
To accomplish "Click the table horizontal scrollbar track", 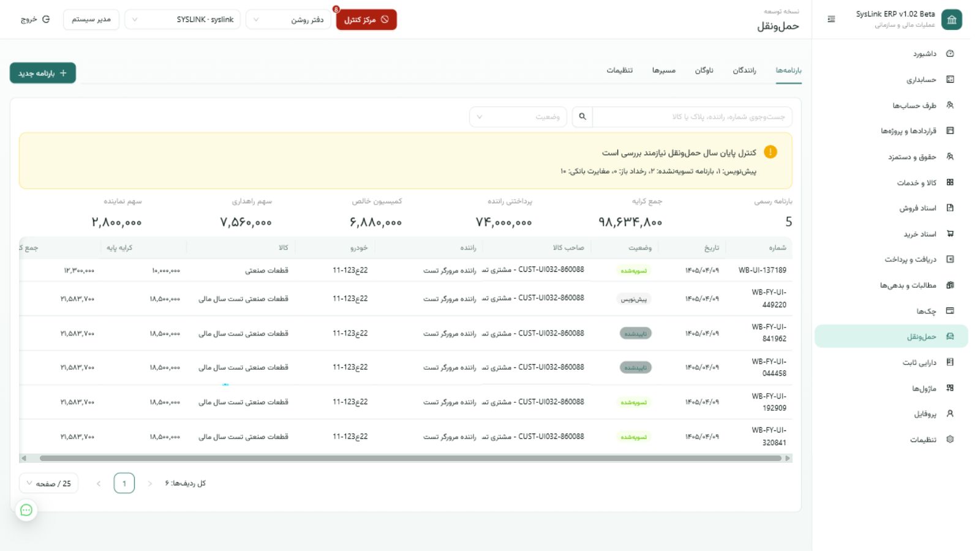I will click(x=405, y=458).
